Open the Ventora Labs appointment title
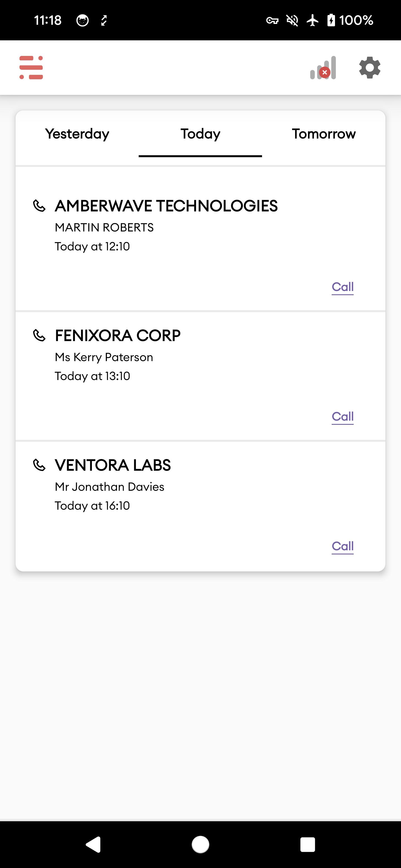401x868 pixels. [x=113, y=465]
